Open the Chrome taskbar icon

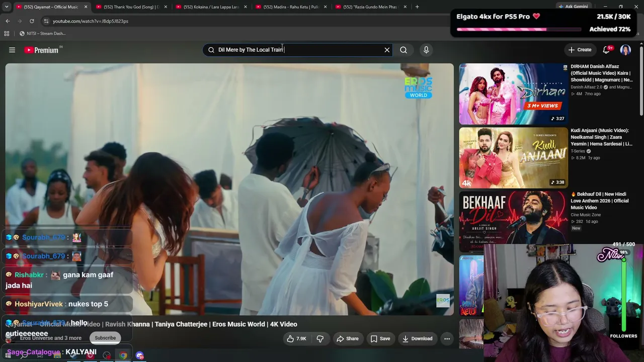pyautogui.click(x=123, y=355)
